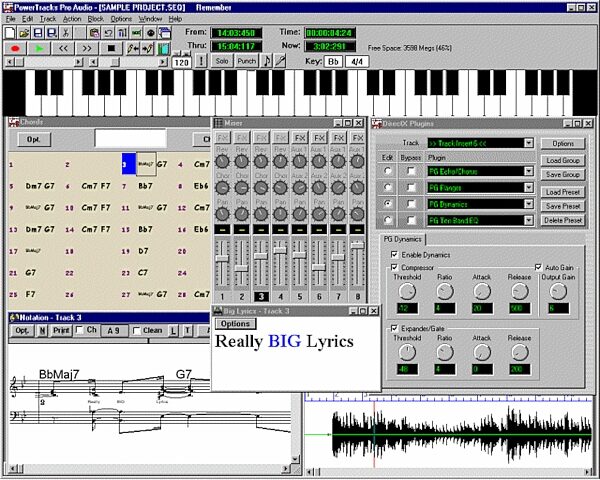600x480 pixels.
Task: Click the Cut scissors icon
Action: 66,33
